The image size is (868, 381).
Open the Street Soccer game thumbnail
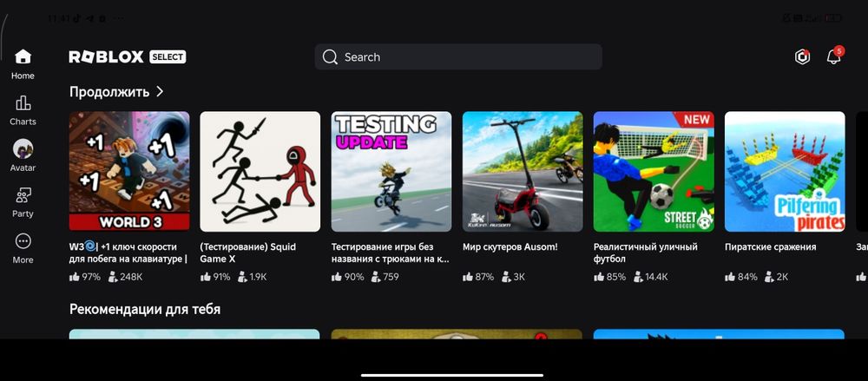(654, 171)
